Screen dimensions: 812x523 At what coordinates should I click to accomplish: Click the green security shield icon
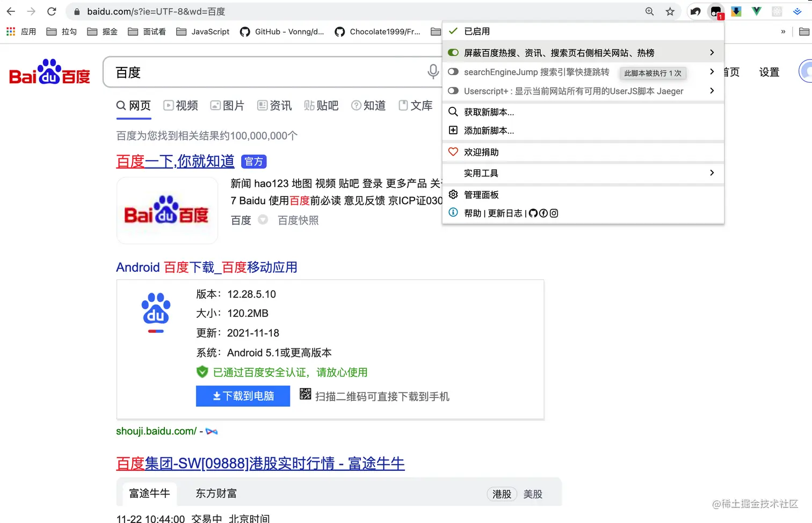coord(202,372)
